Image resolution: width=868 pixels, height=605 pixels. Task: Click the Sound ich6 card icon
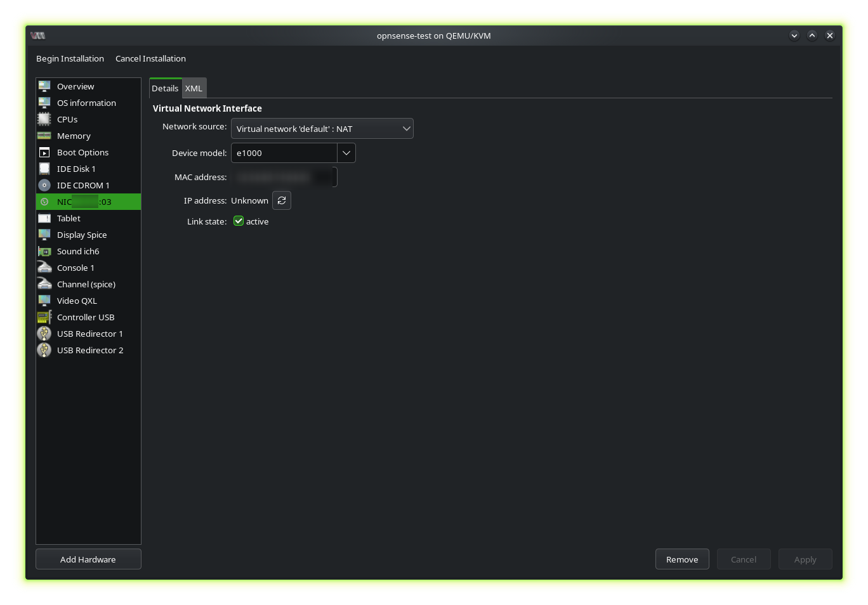[44, 251]
